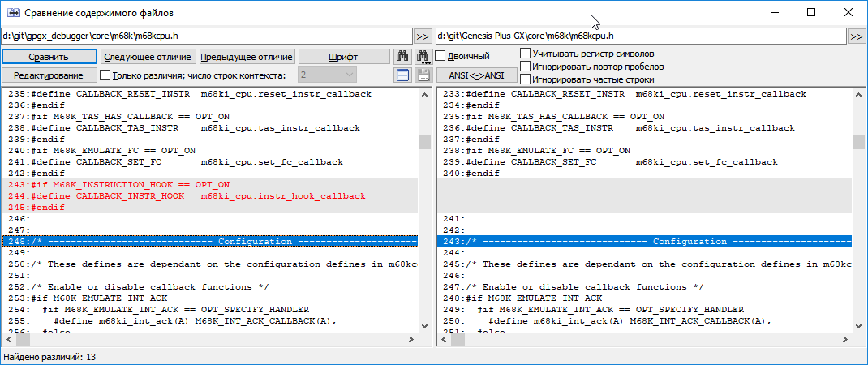Select left line 238 CALLBACK_TAS_INSTR

click(x=209, y=128)
